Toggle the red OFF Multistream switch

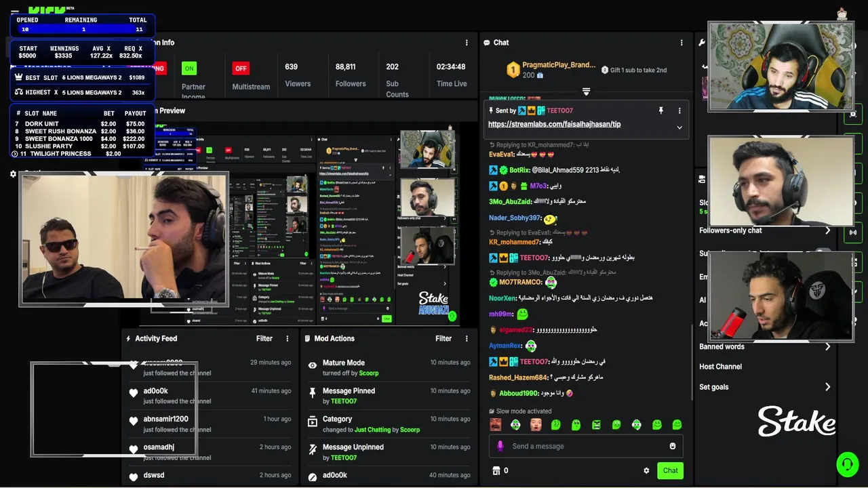[241, 68]
